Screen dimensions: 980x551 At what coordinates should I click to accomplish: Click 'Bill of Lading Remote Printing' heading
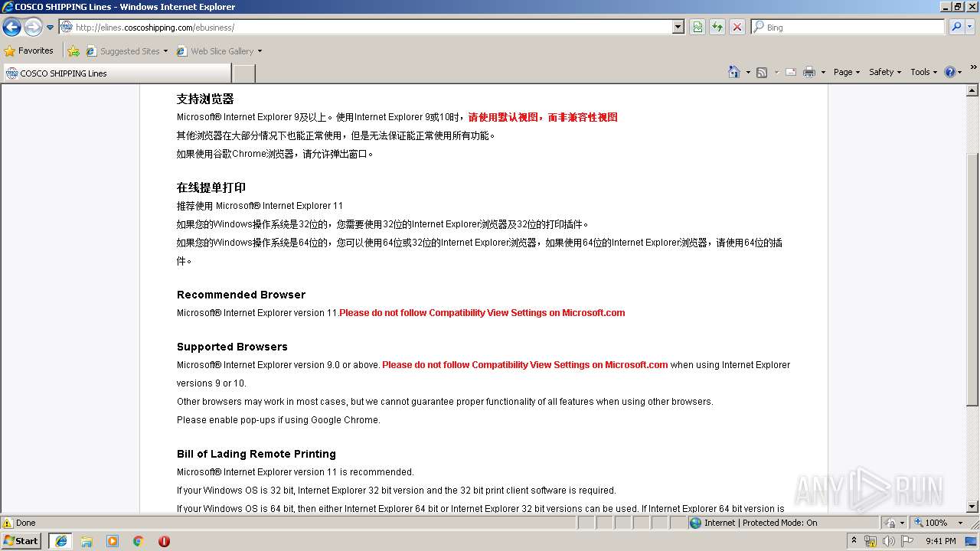point(256,454)
